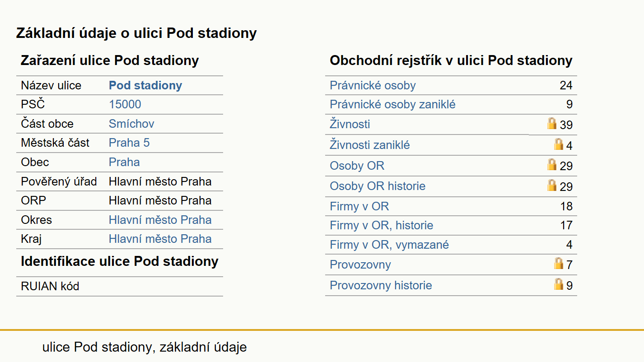Open the Provozovny historie link
The width and height of the screenshot is (644, 362).
coord(381,286)
